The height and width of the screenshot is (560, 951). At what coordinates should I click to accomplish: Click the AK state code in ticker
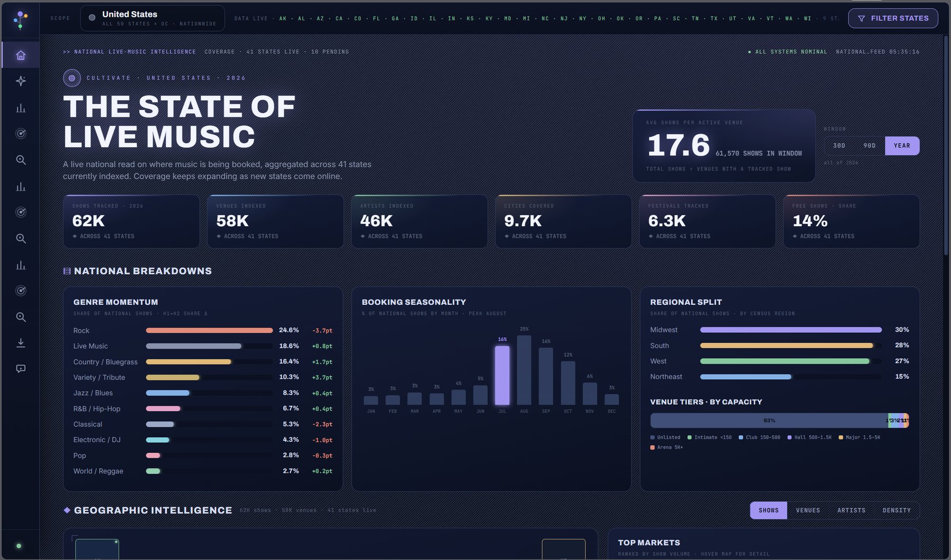(283, 18)
